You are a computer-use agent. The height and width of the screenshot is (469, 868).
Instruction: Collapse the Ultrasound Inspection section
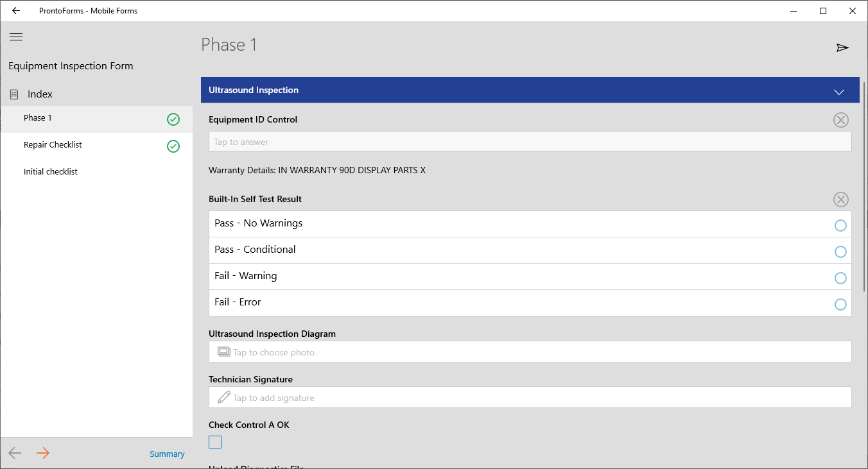839,92
